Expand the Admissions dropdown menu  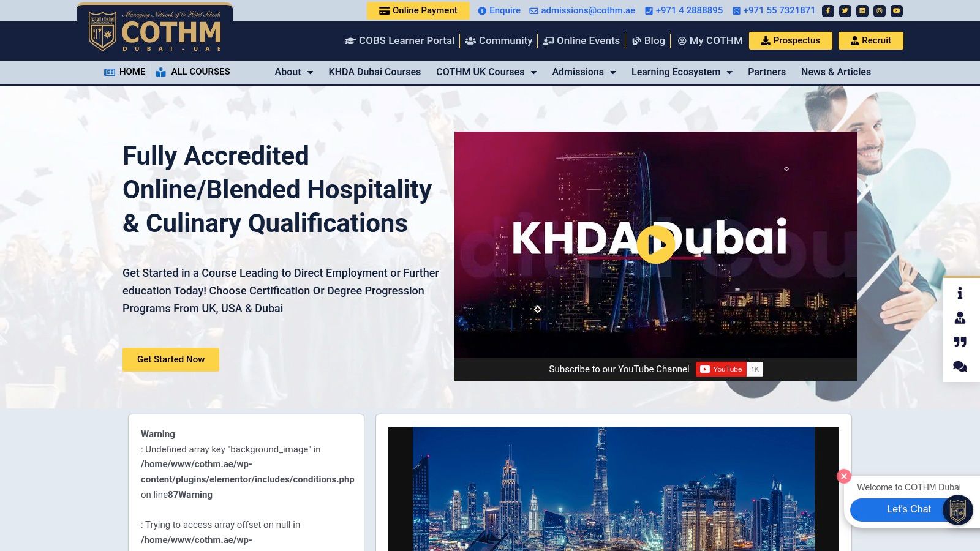tap(584, 72)
